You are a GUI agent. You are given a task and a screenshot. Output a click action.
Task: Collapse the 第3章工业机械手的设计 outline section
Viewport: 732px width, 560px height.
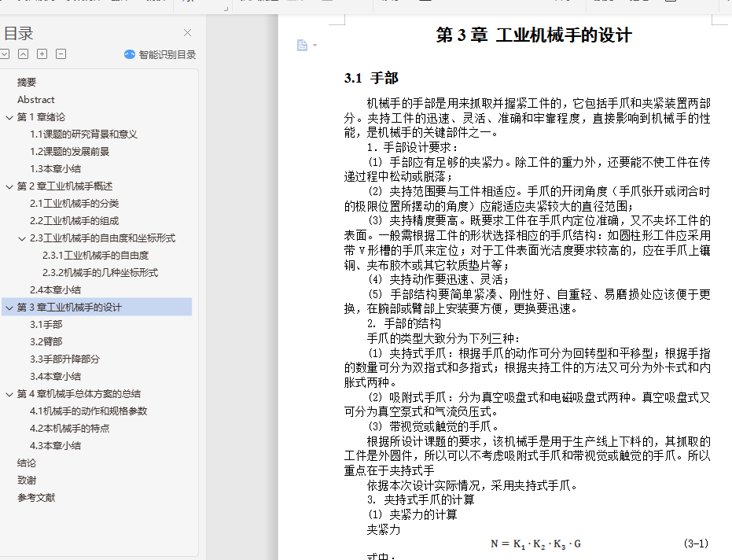9,308
